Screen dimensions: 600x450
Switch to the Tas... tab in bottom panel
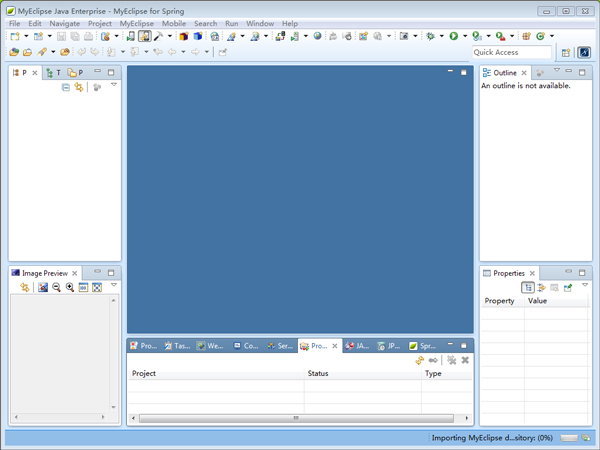click(177, 346)
